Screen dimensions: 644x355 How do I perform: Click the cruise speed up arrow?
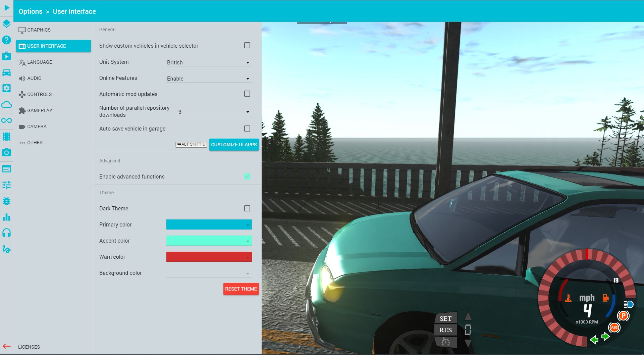coord(468,316)
